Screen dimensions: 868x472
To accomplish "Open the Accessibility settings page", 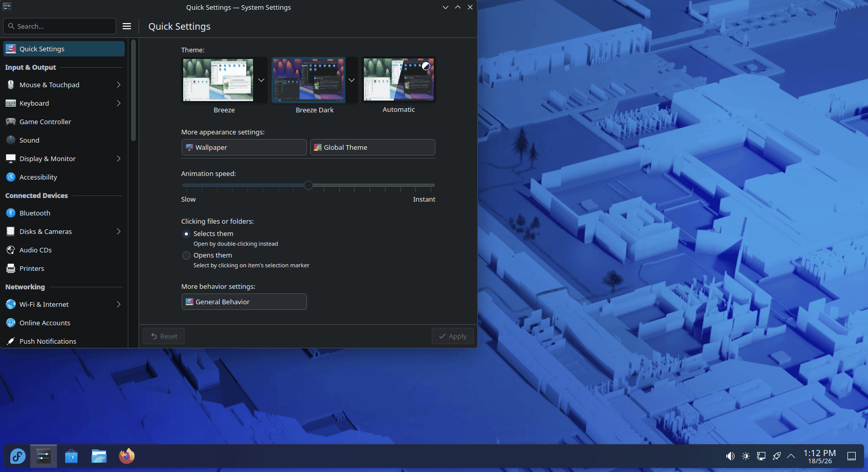I will click(x=64, y=177).
